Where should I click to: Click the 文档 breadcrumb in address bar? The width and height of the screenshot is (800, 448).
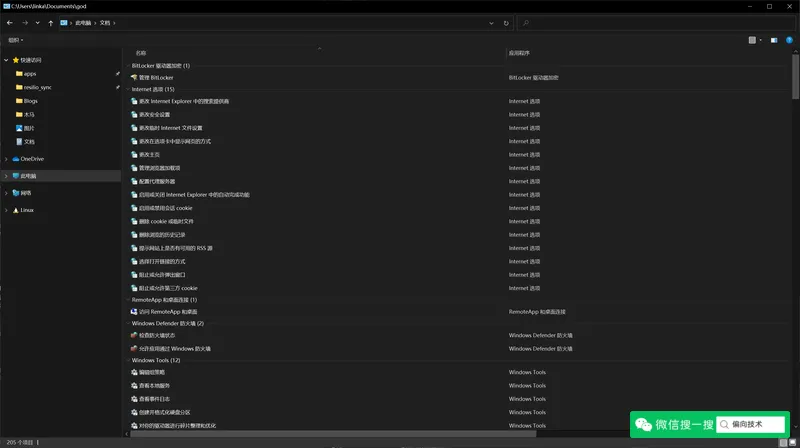[x=105, y=23]
